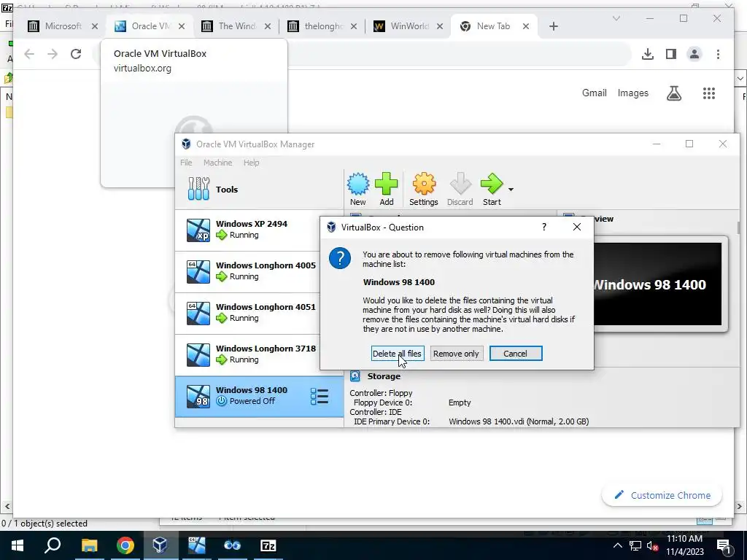
Task: Open Chrome tab search chevron
Action: coord(616,18)
